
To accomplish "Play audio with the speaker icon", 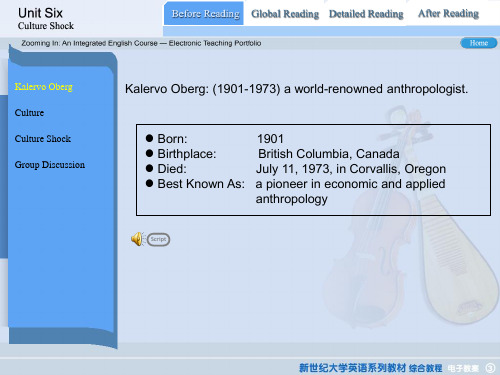I will click(x=137, y=239).
